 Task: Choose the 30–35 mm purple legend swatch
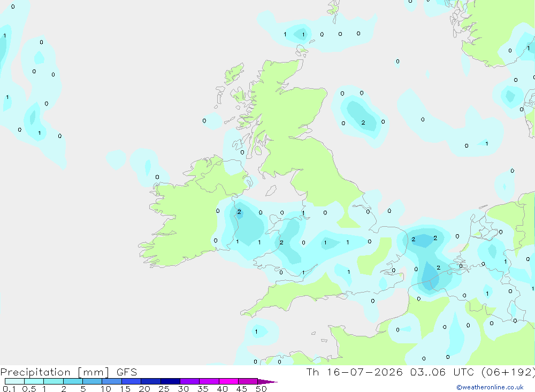point(190,381)
